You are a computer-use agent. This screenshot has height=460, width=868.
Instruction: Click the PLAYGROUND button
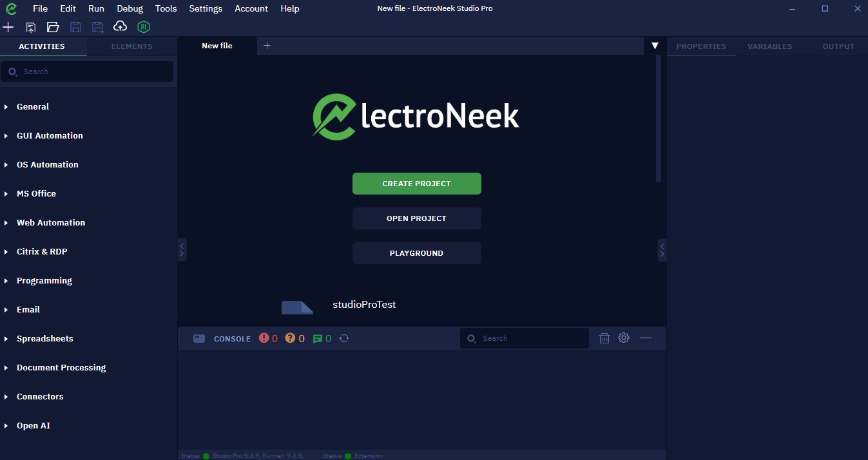[x=417, y=253]
